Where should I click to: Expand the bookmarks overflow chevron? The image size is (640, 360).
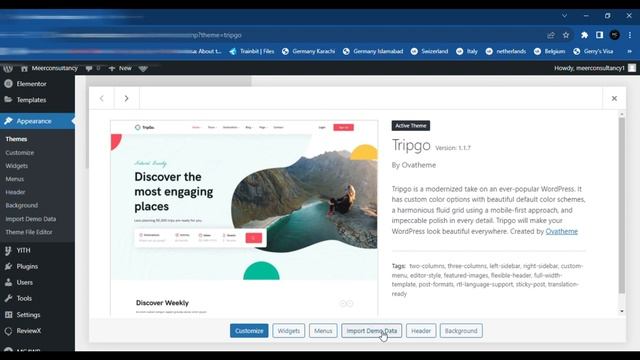tap(629, 51)
